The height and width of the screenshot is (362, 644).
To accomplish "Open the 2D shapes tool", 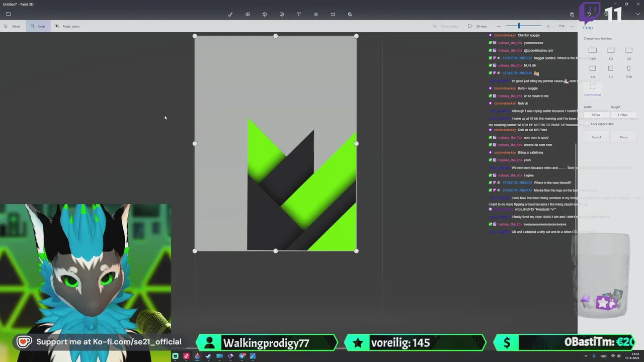I will tap(248, 14).
